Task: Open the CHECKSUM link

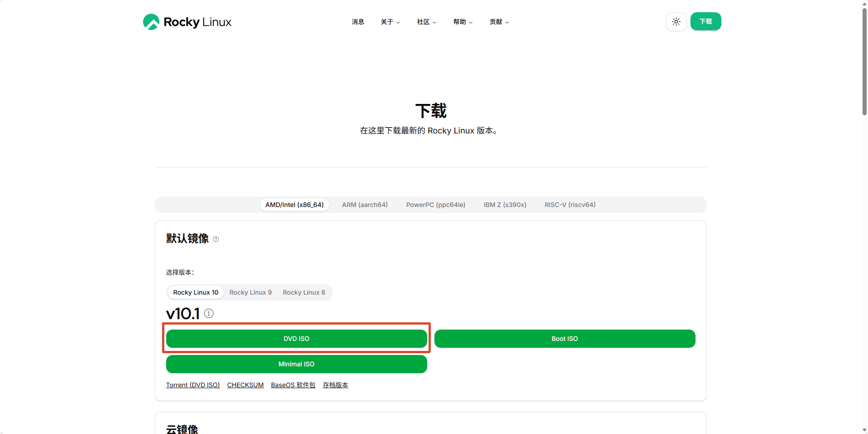Action: pyautogui.click(x=246, y=385)
